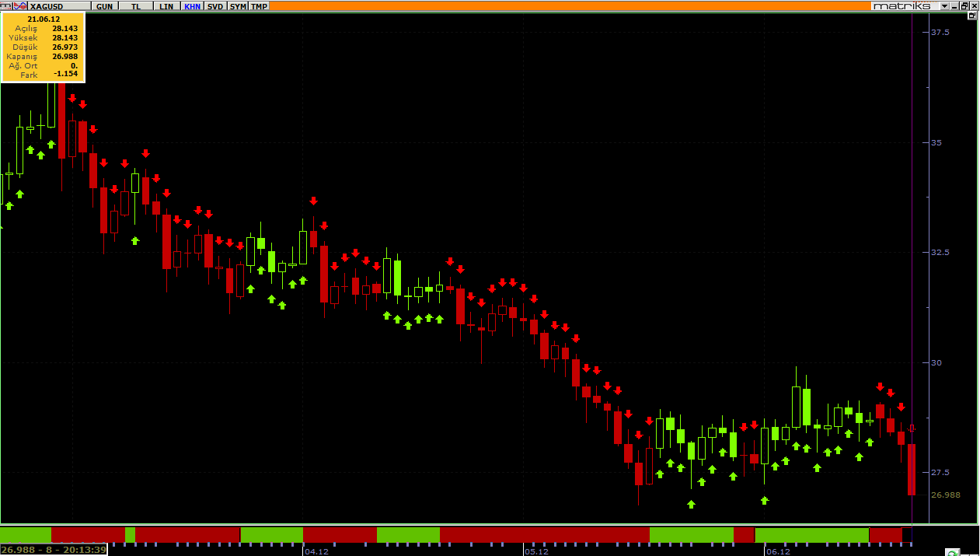This screenshot has width=980, height=556.
Task: Click the Açılış value 28.143
Action: (65, 28)
